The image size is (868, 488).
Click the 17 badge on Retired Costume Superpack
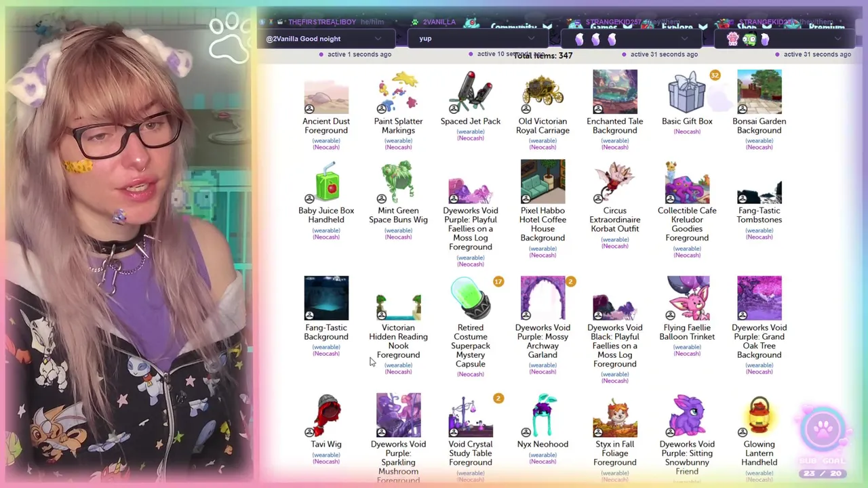(498, 281)
